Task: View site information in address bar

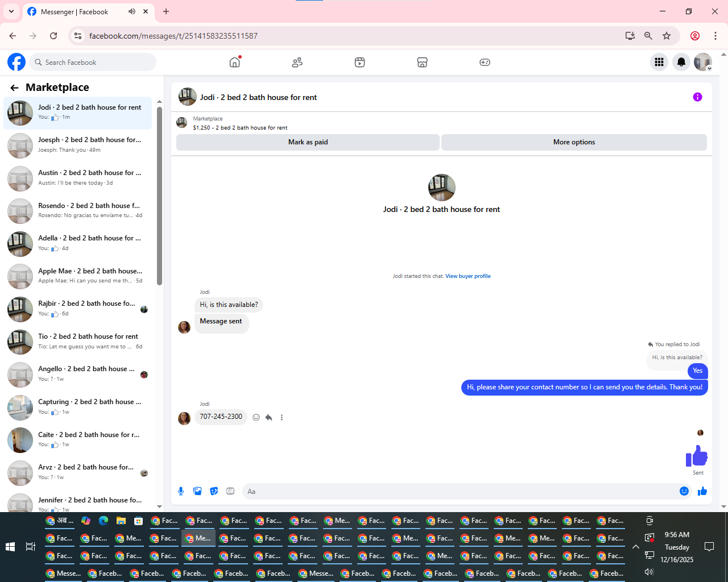Action: coord(78,36)
